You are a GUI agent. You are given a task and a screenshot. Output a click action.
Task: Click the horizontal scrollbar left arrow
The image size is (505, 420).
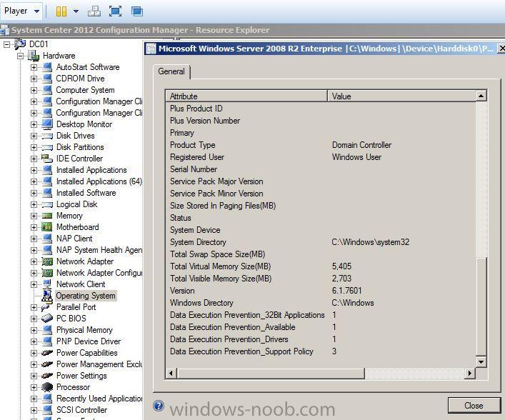click(x=171, y=374)
